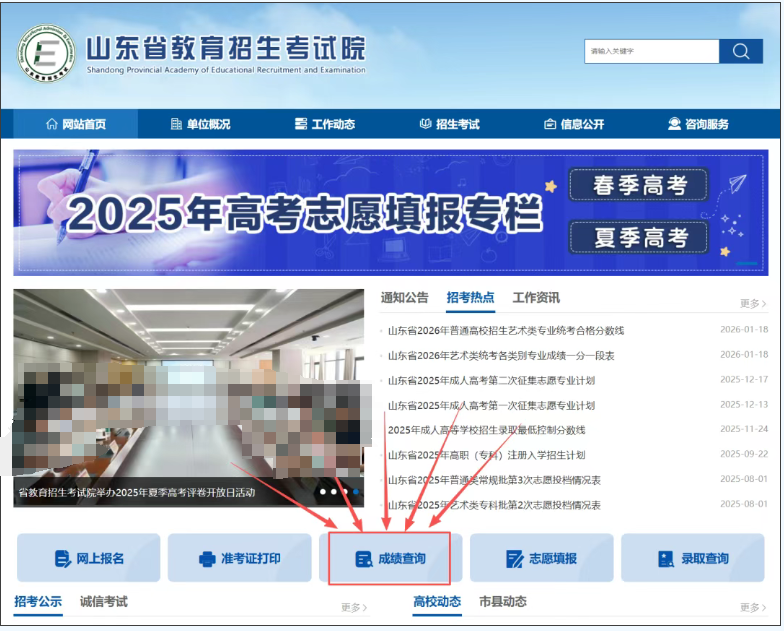
Task: Click the 录取查询 person icon
Action: point(666,559)
